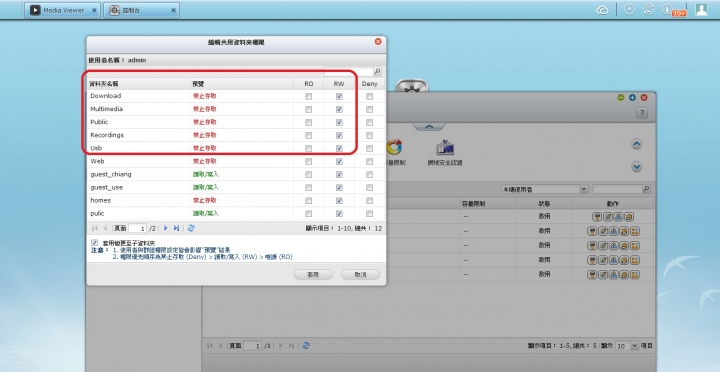Check RO for Usb folder
This screenshot has height=372, width=720.
pos(308,148)
